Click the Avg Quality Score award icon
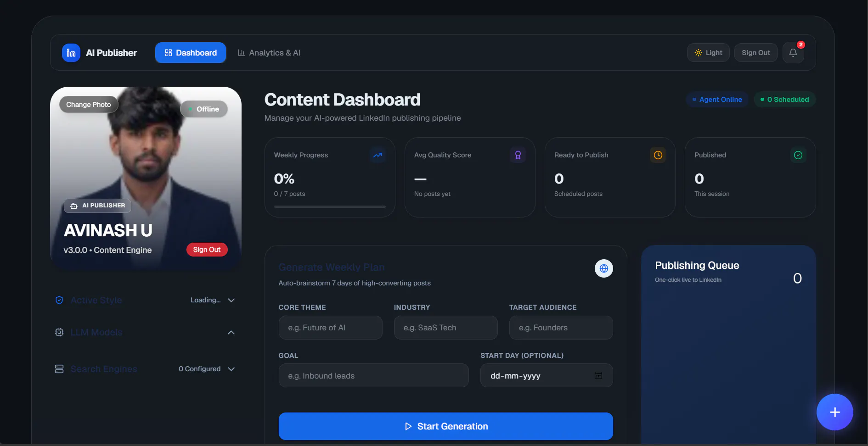 point(518,155)
